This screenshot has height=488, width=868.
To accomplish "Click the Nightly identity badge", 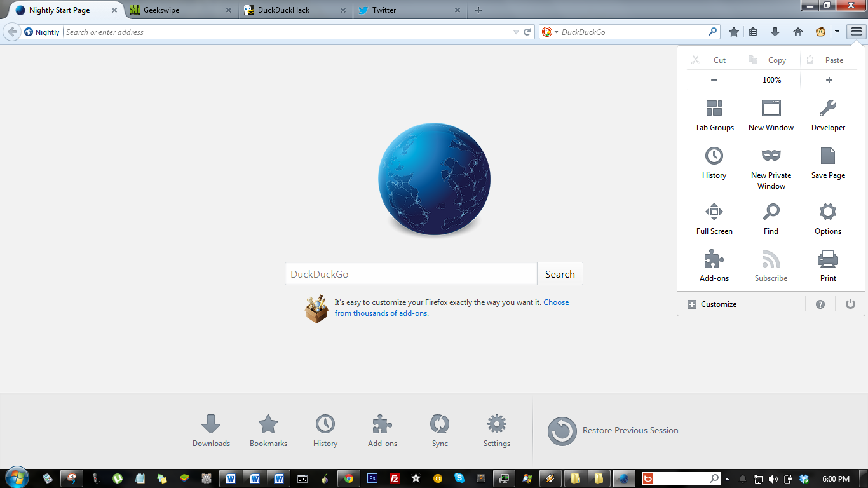I will pyautogui.click(x=42, y=32).
